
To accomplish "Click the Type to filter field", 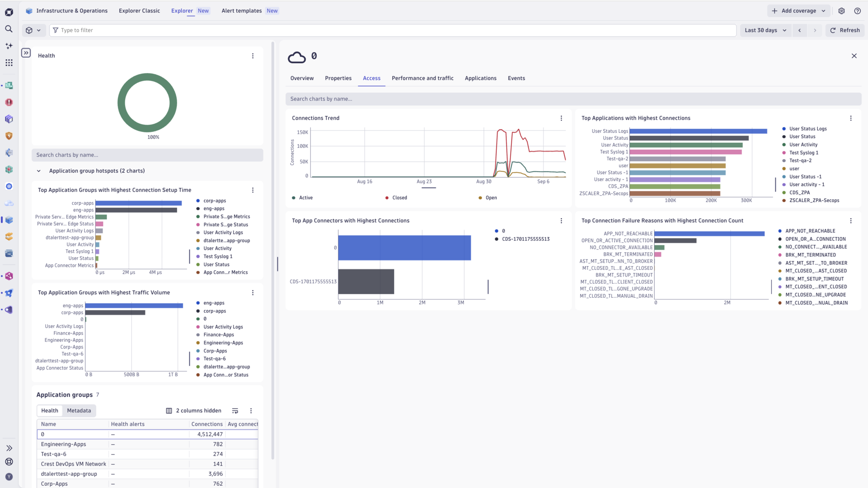I will point(393,30).
